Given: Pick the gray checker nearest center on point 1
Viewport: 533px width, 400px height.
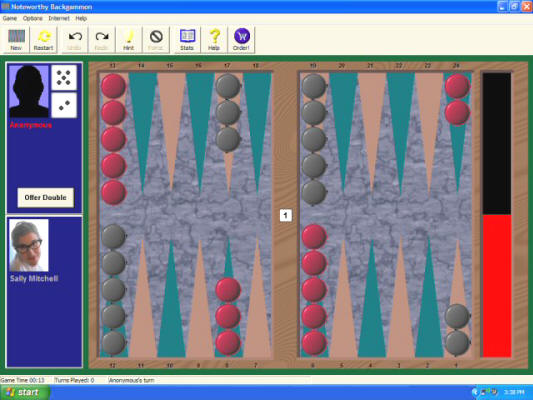Looking at the screenshot, I should click(458, 316).
